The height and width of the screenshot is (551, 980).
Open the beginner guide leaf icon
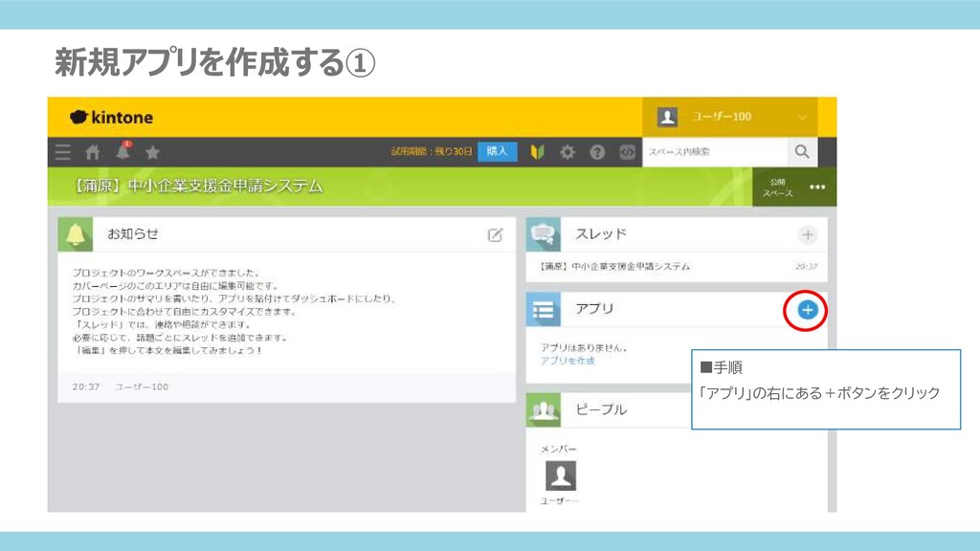[537, 152]
